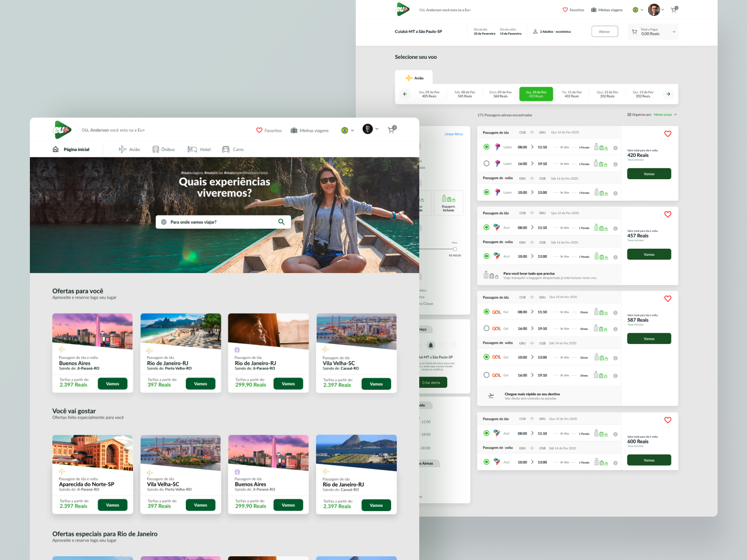
Task: Select the Latam 10:00 return flight radio
Action: [x=486, y=192]
